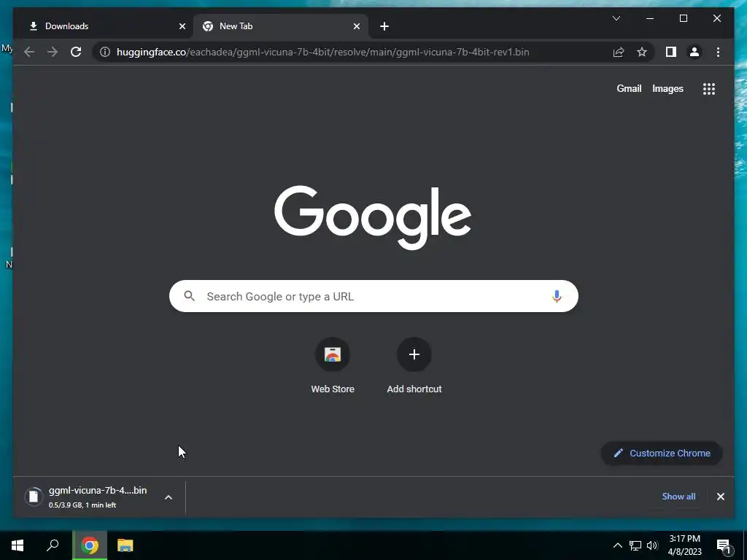Open the Windows Start menu
The width and height of the screenshot is (747, 560).
tap(18, 545)
